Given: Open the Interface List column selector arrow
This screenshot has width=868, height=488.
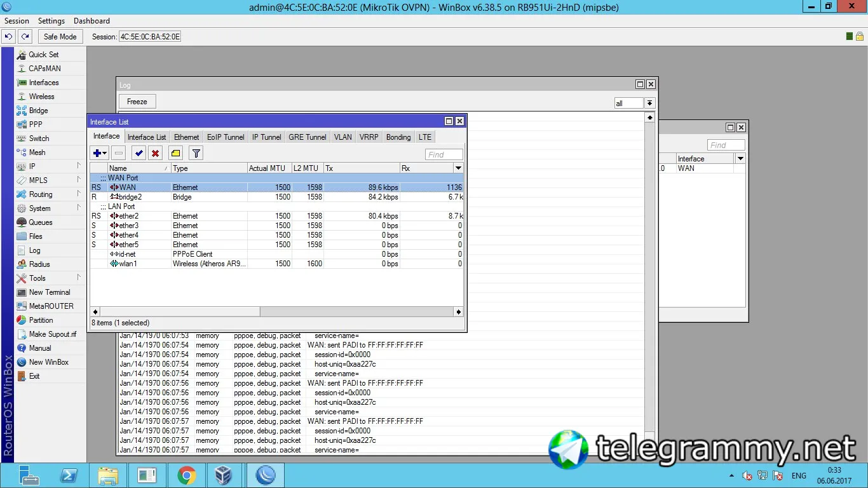Looking at the screenshot, I should pos(458,168).
